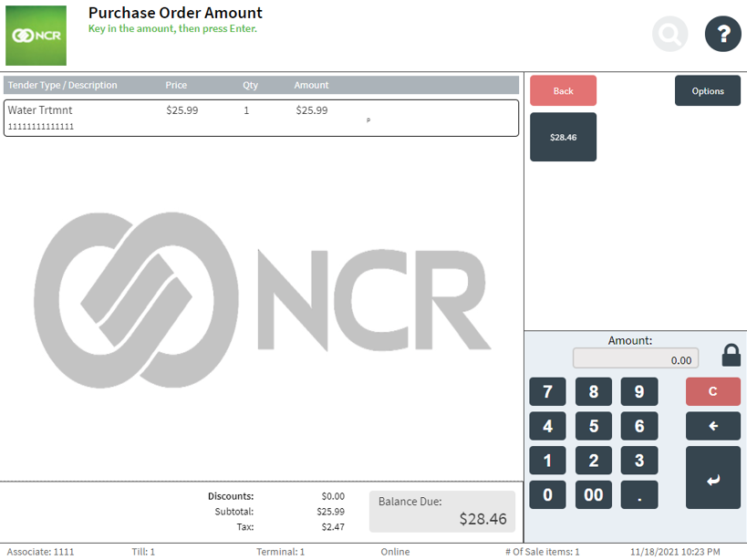The width and height of the screenshot is (747, 560).
Task: Click the magnifying glass search icon
Action: [x=669, y=35]
